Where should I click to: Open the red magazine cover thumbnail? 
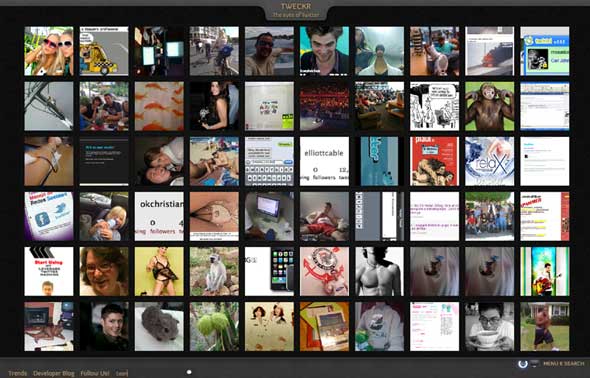click(435, 161)
